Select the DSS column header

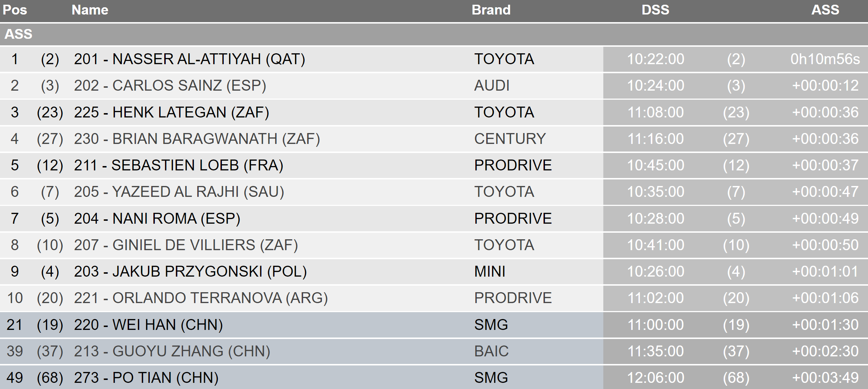[655, 10]
